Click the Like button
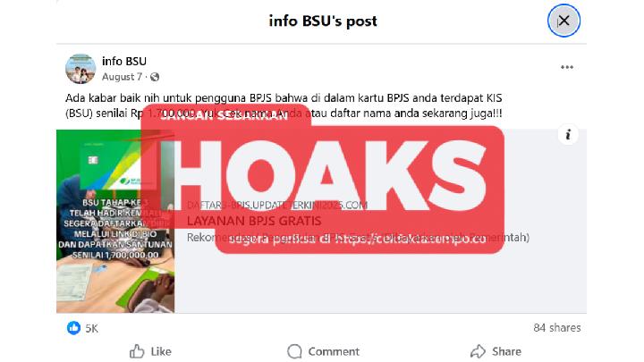644x362 pixels. click(150, 351)
